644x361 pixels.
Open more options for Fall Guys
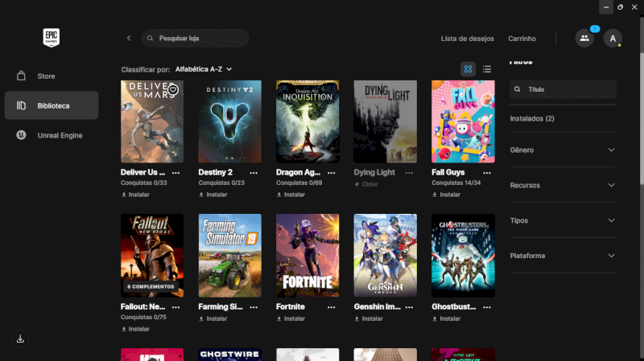pos(487,173)
